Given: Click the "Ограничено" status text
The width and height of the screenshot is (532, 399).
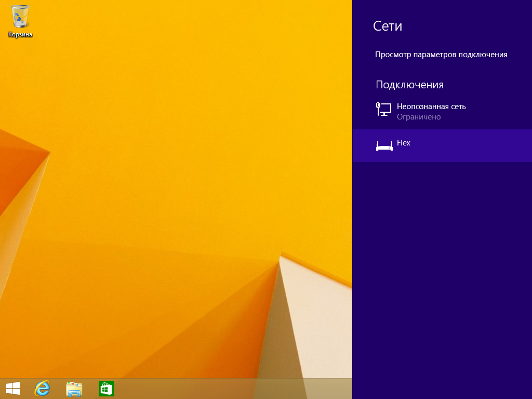Looking at the screenshot, I should pos(419,117).
